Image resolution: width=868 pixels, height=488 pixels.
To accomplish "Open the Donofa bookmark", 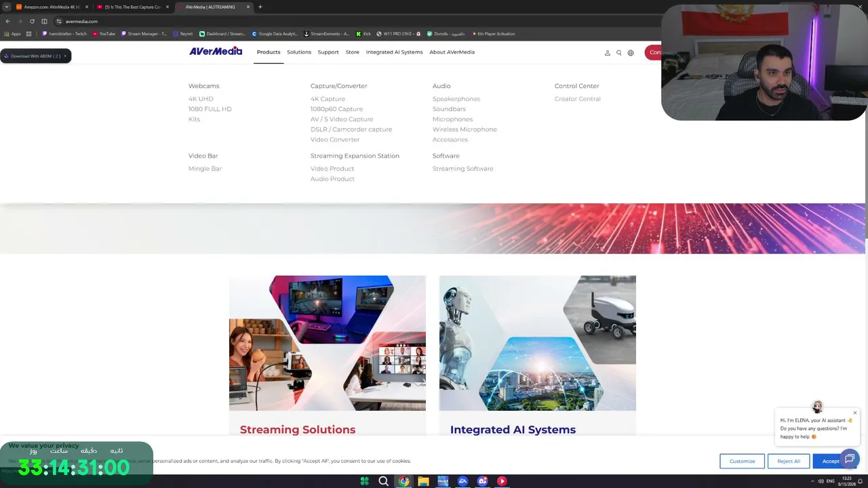I will (x=446, y=34).
